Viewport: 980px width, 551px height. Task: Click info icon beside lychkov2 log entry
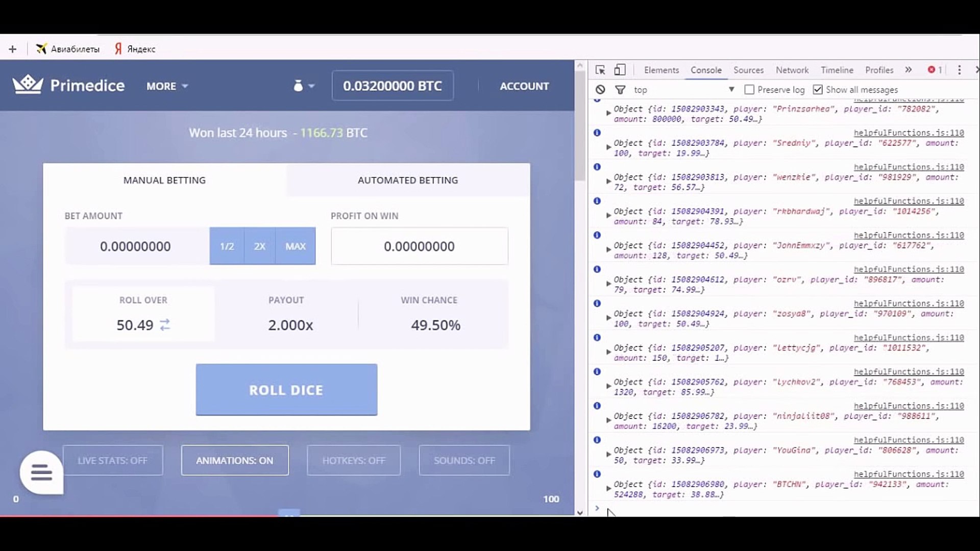coord(597,371)
